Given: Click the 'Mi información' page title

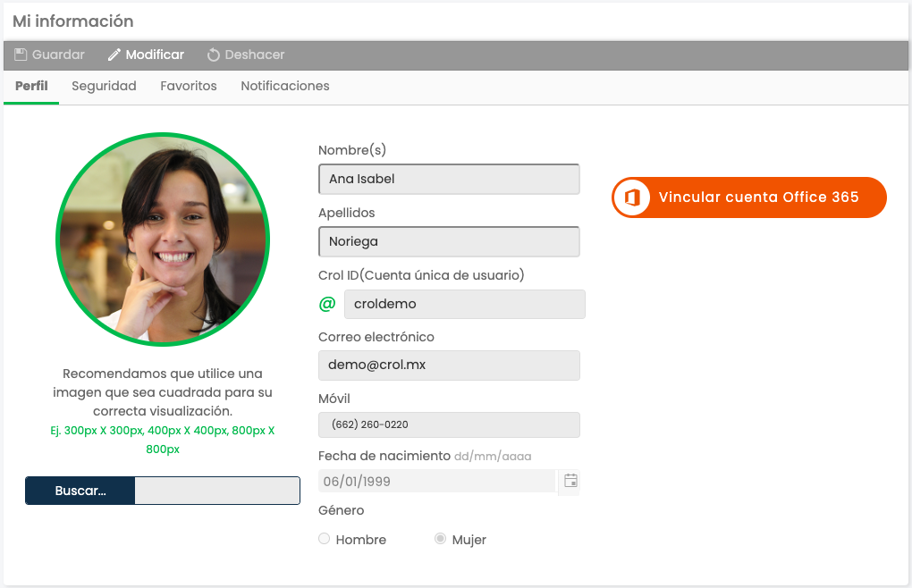Looking at the screenshot, I should [x=73, y=21].
